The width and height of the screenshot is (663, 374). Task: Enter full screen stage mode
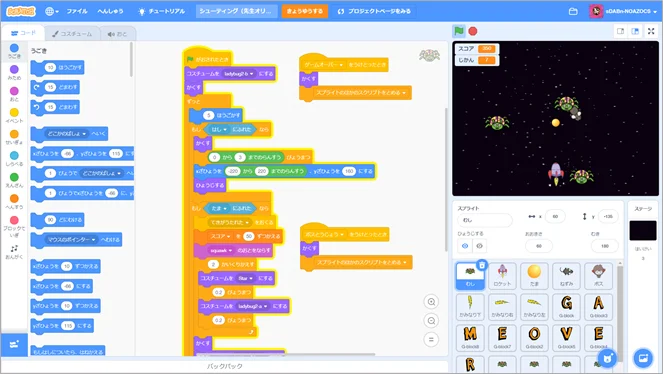[651, 31]
